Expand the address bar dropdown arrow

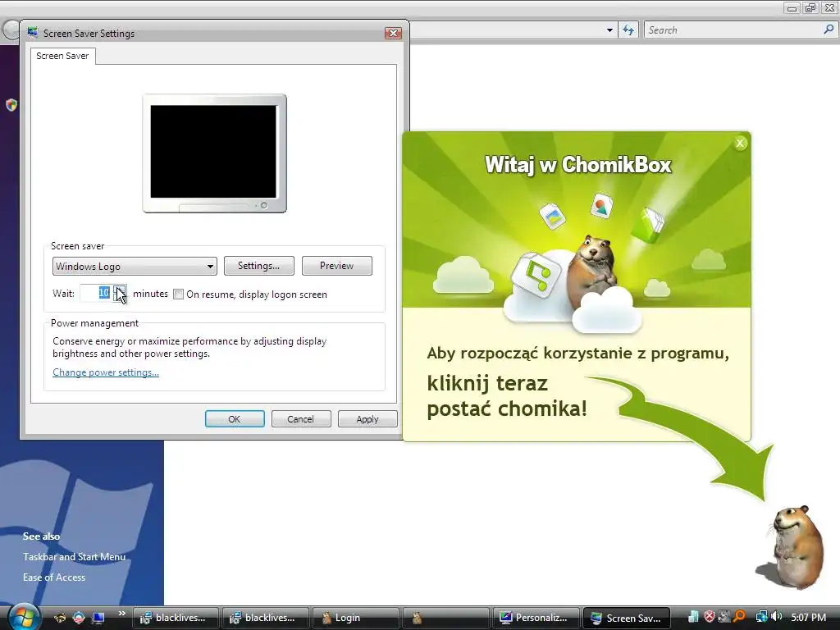point(609,30)
